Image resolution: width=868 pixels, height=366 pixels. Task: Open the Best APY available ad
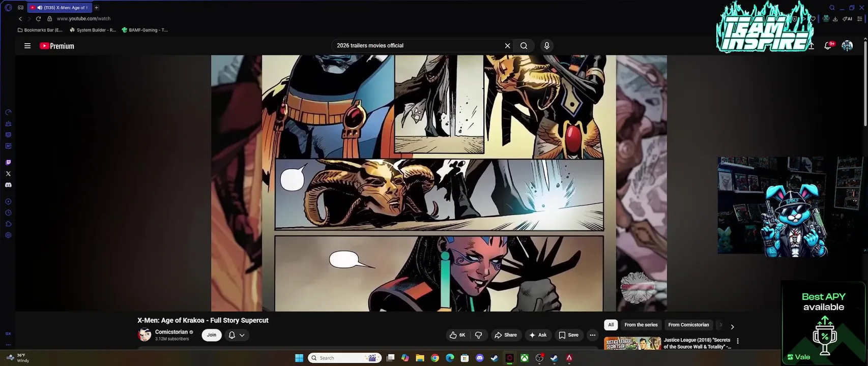coord(824,323)
